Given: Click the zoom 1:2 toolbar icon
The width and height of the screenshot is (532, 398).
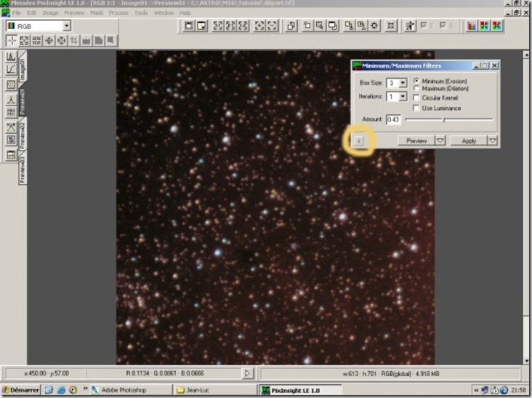Looking at the screenshot, I should pyautogui.click(x=243, y=25).
